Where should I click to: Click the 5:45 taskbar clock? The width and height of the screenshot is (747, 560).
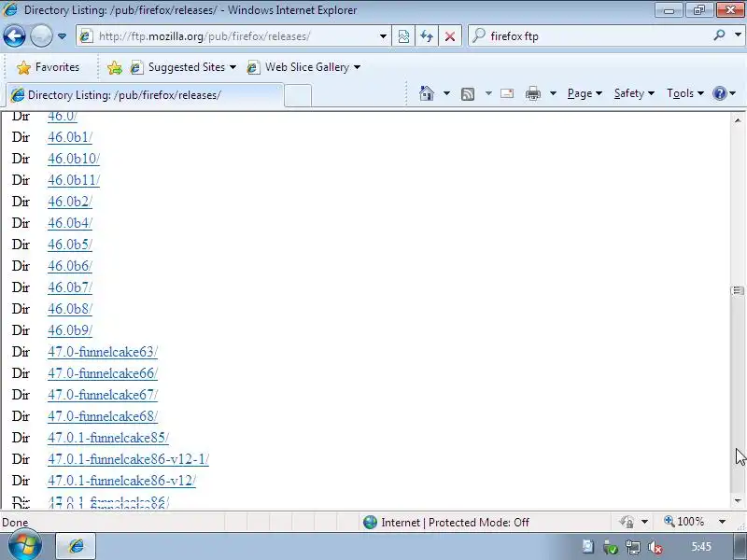point(701,547)
